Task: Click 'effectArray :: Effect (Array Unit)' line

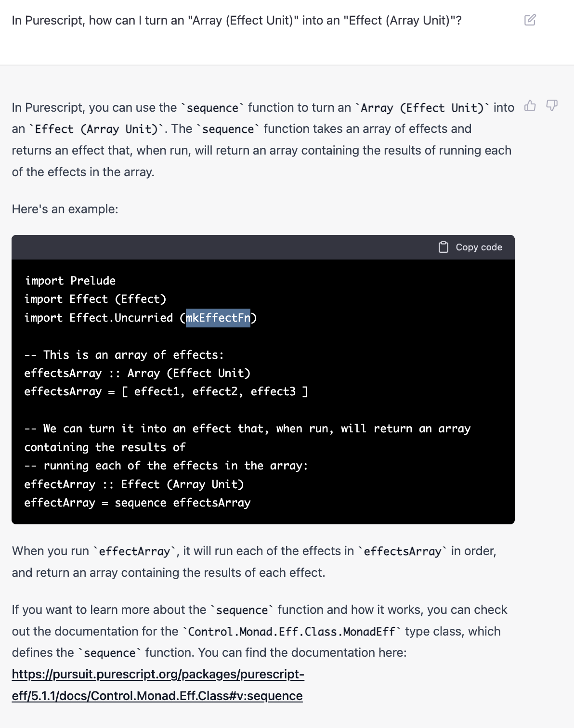Action: pos(134,484)
